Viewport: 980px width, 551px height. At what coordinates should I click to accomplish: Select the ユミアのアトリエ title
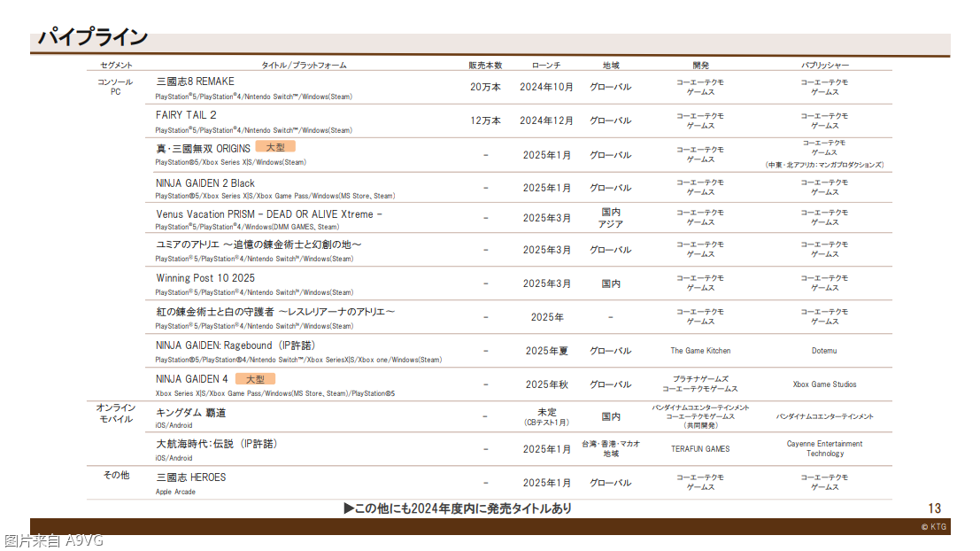[259, 244]
